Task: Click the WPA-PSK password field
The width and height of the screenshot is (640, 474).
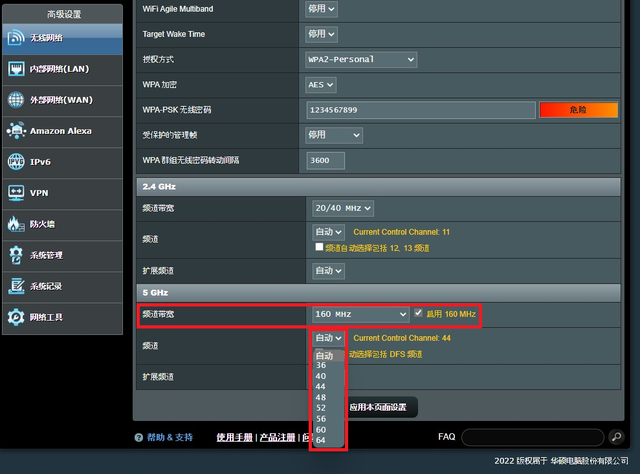Action: 421,110
